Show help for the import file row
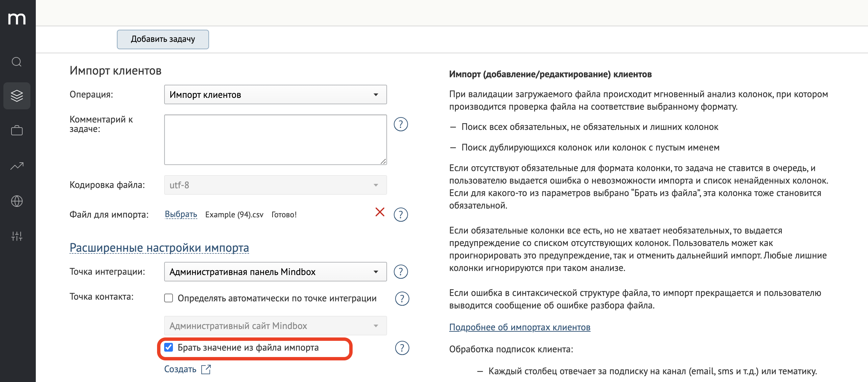 point(401,215)
